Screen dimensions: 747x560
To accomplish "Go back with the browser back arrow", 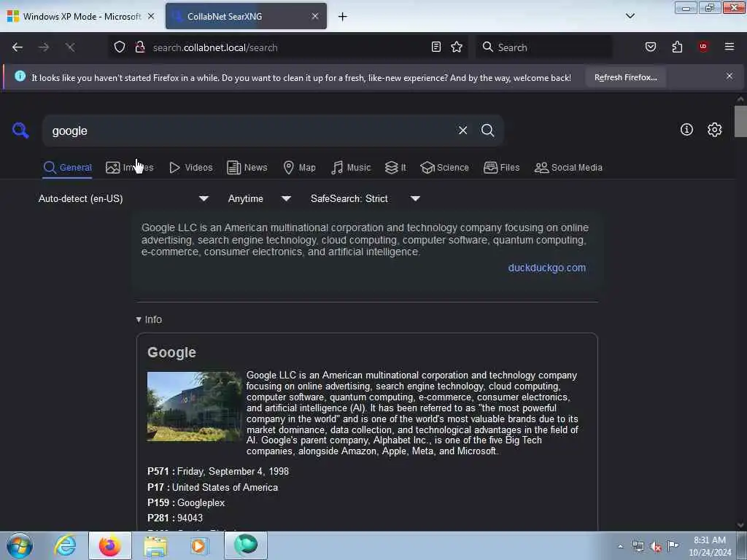I will 18,47.
